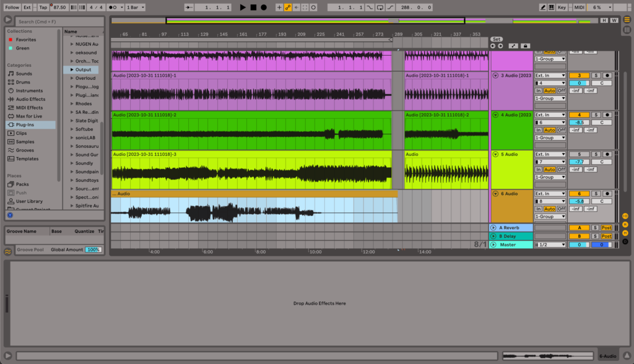Toggle the Draw Mode pencil icon
The image size is (634, 364).
[x=543, y=7]
